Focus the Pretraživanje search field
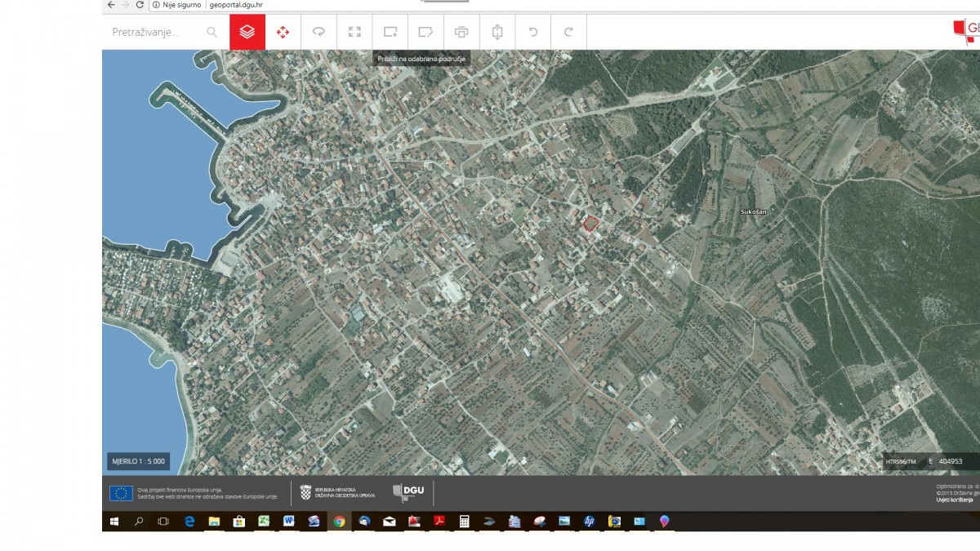This screenshot has height=551, width=980. pyautogui.click(x=155, y=32)
